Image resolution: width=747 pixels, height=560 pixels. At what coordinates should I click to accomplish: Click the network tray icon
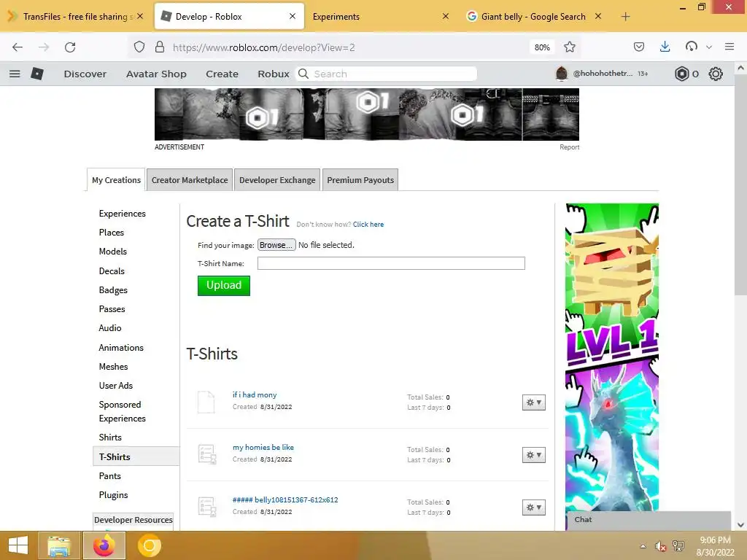click(678, 546)
